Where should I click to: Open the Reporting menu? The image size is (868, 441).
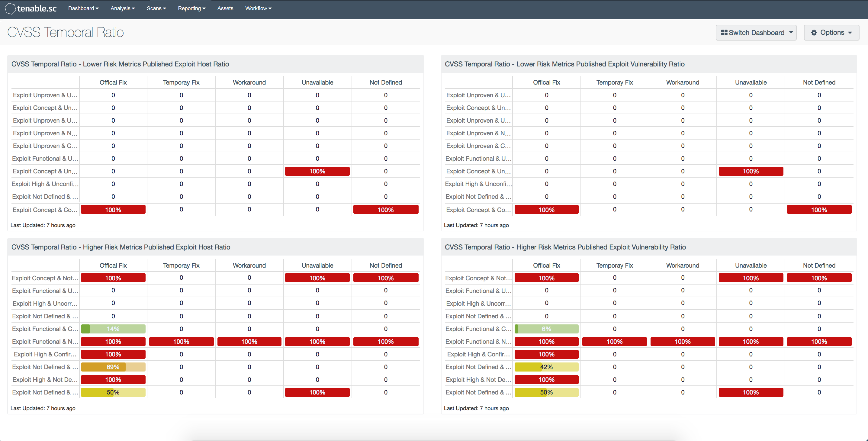pos(191,8)
